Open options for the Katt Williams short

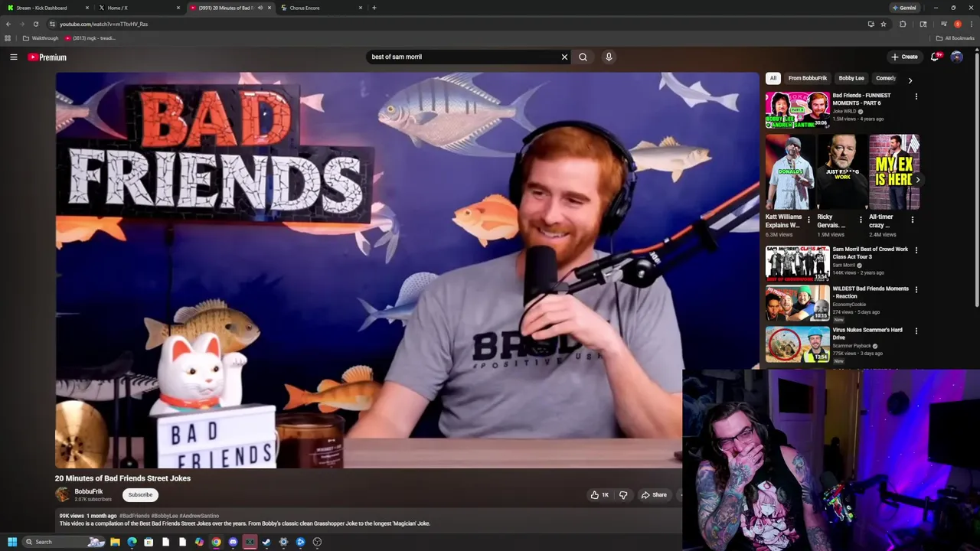point(808,220)
